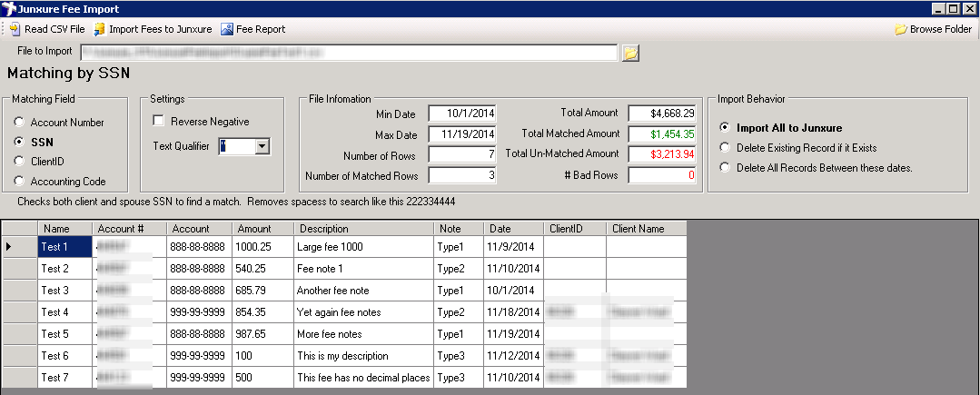The height and width of the screenshot is (395, 980).
Task: Click the Total Matched Amount field
Action: (662, 133)
